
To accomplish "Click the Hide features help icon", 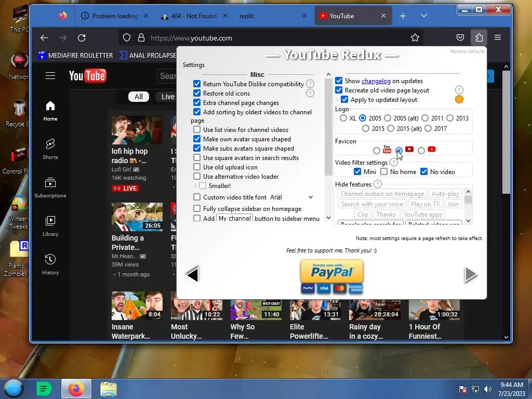I will click(x=378, y=184).
